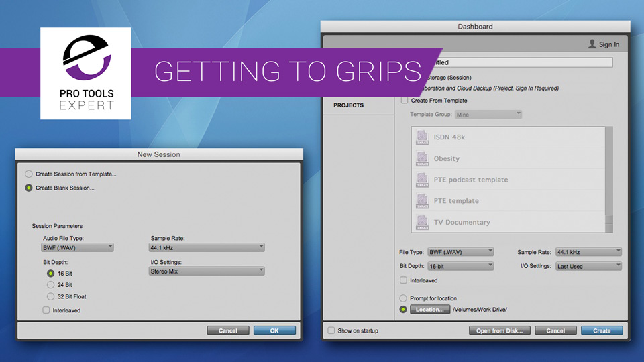Click the TV Documentary template icon

(x=422, y=222)
